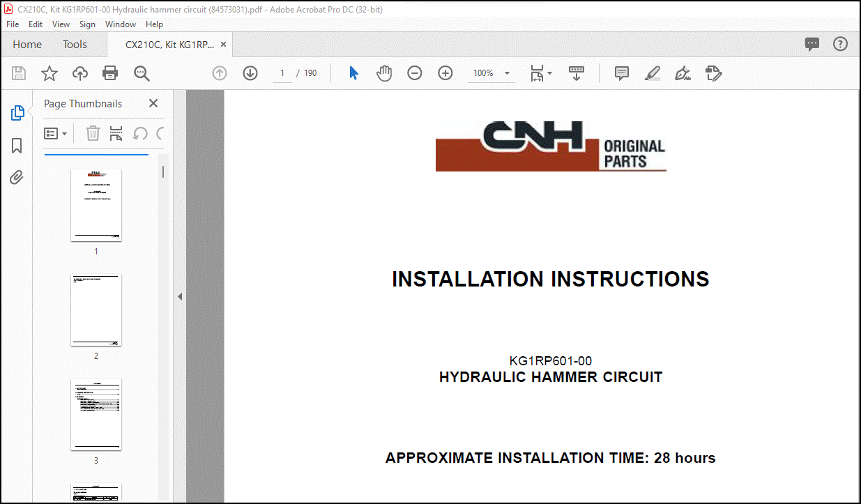The height and width of the screenshot is (504, 861).
Task: Open the File menu
Action: 13,24
